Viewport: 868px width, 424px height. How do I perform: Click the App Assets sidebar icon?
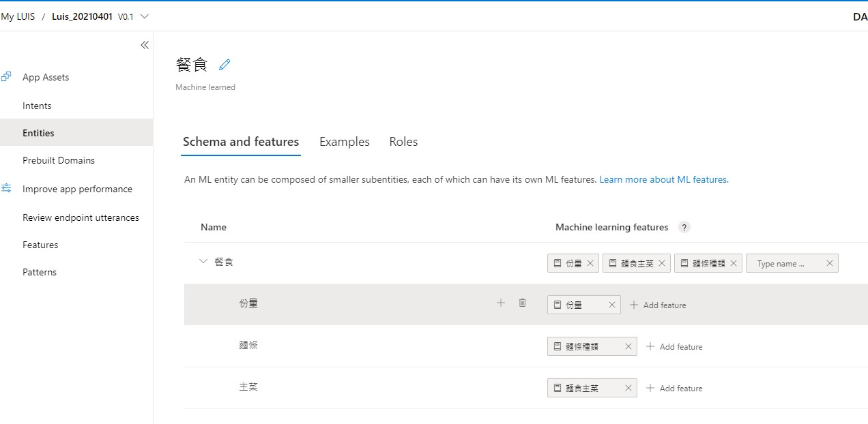[x=6, y=77]
